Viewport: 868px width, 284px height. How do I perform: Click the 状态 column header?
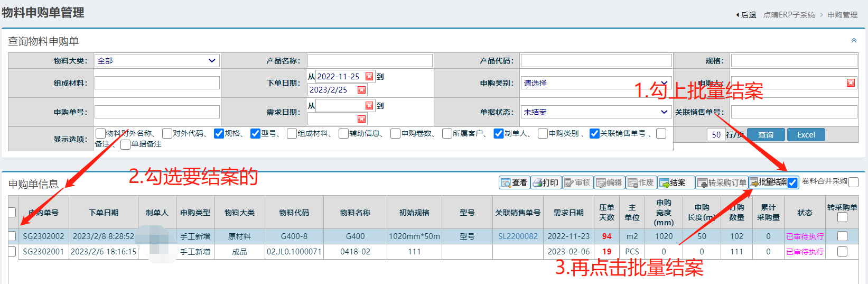pos(805,212)
